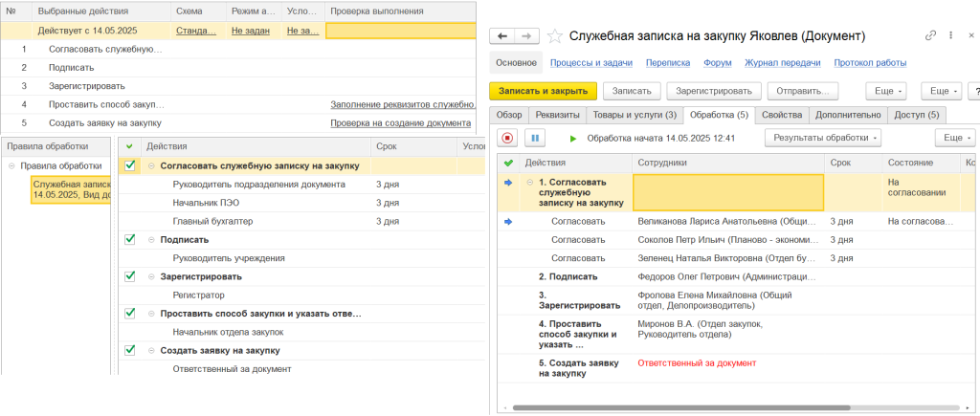Switch to 'Обзор' tab
The image size is (980, 416).
(x=509, y=115)
